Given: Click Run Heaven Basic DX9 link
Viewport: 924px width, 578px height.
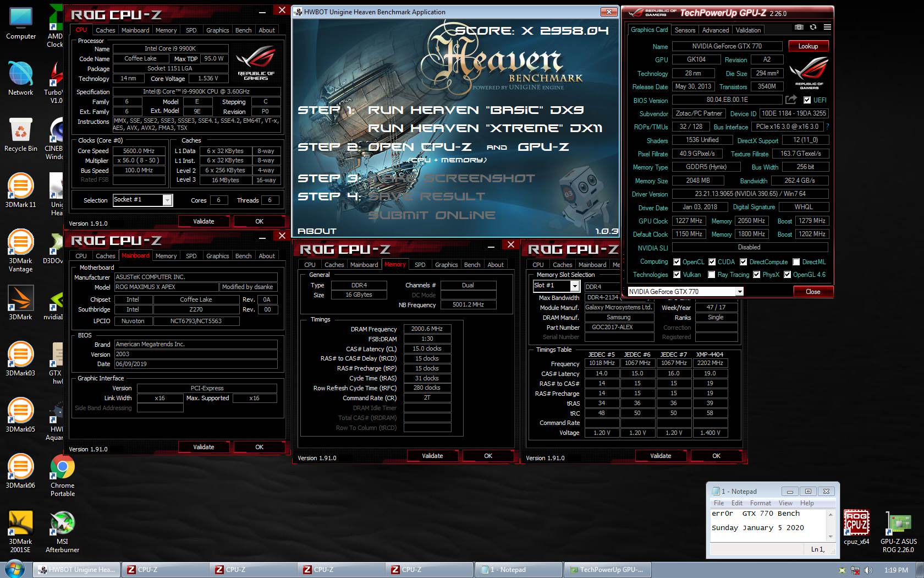Looking at the screenshot, I should pos(476,110).
